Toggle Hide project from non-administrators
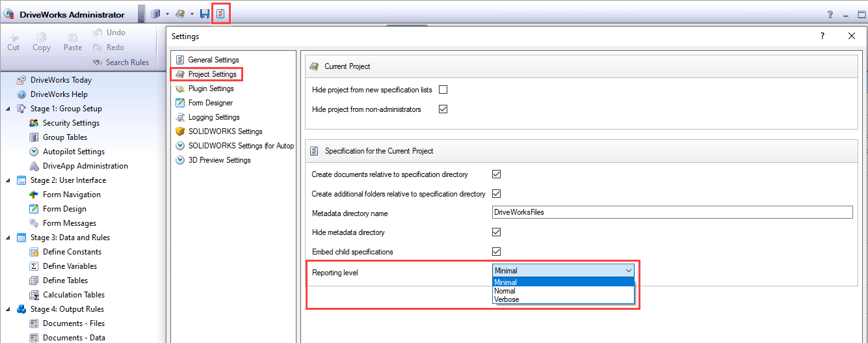The image size is (868, 343). pos(443,109)
